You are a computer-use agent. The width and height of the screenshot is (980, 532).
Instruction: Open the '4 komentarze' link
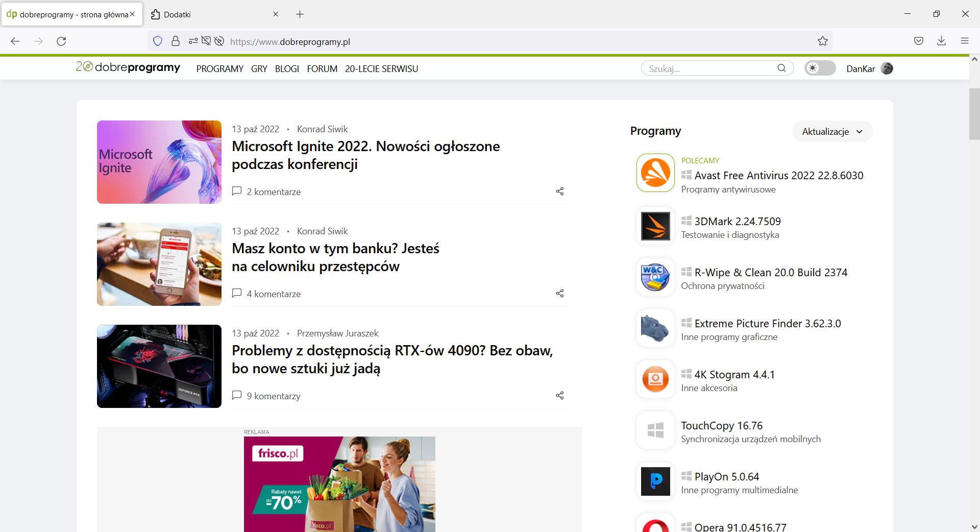tap(274, 294)
